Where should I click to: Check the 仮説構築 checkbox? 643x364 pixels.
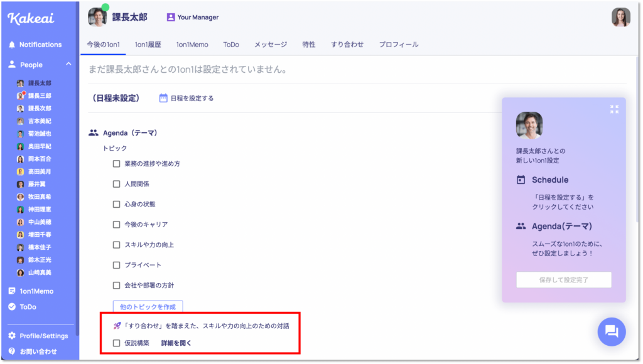point(116,343)
